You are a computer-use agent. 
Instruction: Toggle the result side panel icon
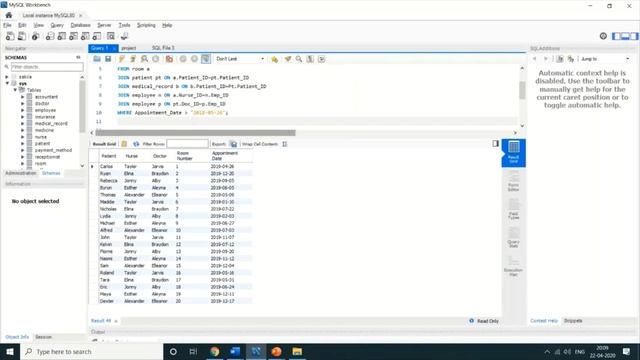[496, 144]
